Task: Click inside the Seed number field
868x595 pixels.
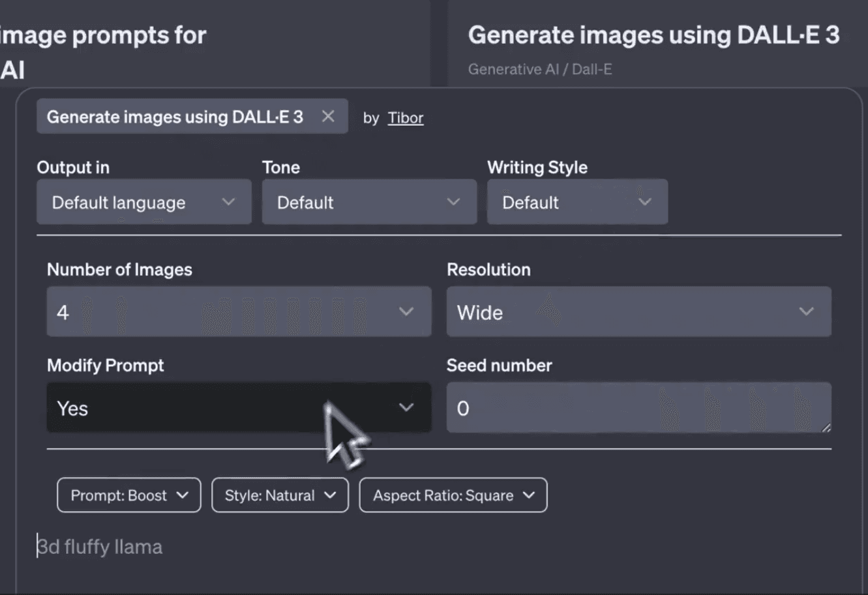Action: pos(639,408)
